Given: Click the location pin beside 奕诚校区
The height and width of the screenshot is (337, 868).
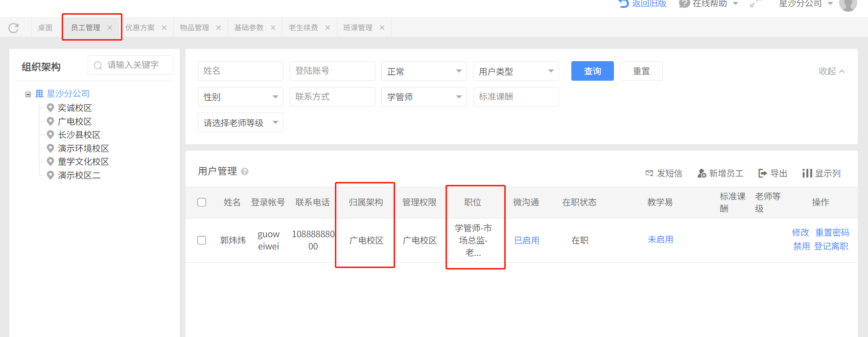Looking at the screenshot, I should [50, 108].
